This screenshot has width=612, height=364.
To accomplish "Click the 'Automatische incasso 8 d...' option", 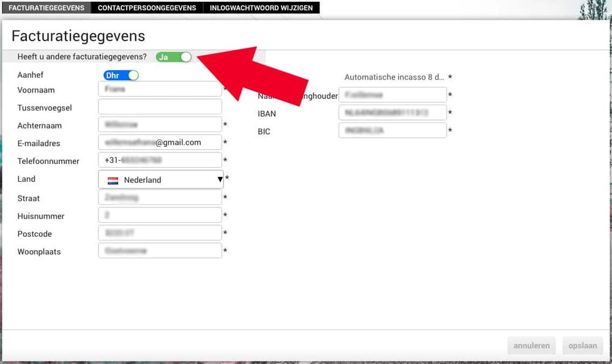I will 394,77.
